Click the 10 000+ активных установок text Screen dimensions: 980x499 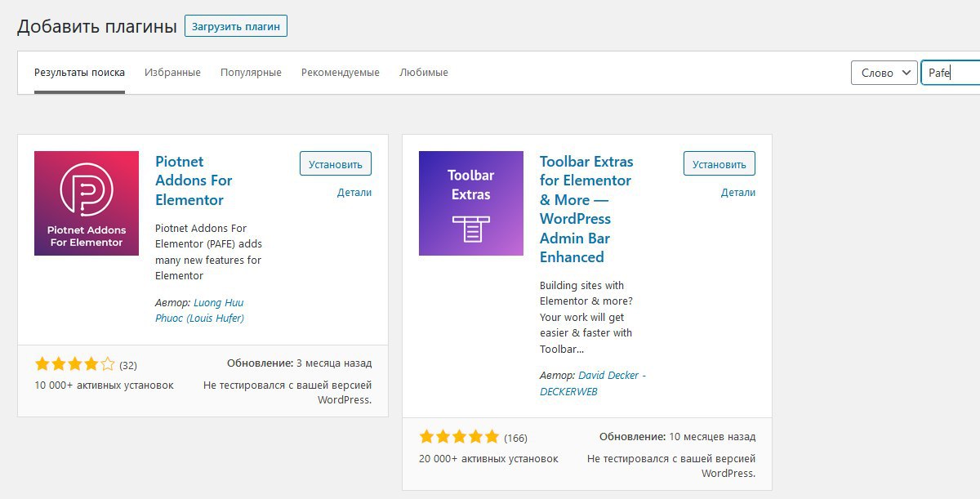104,385
